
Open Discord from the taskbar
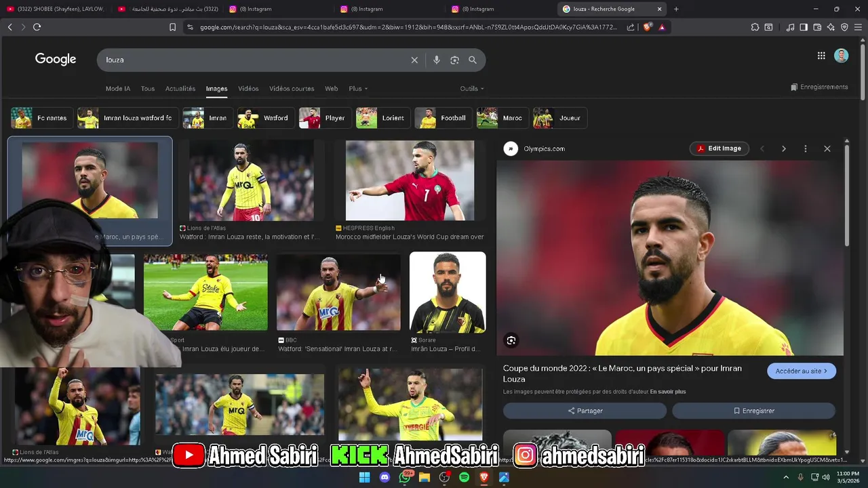384,477
